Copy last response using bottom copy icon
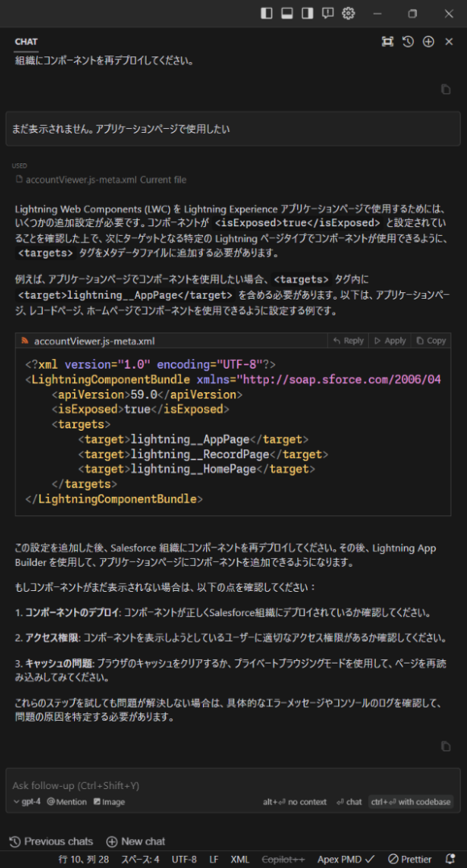Image resolution: width=467 pixels, height=868 pixels. tap(446, 746)
